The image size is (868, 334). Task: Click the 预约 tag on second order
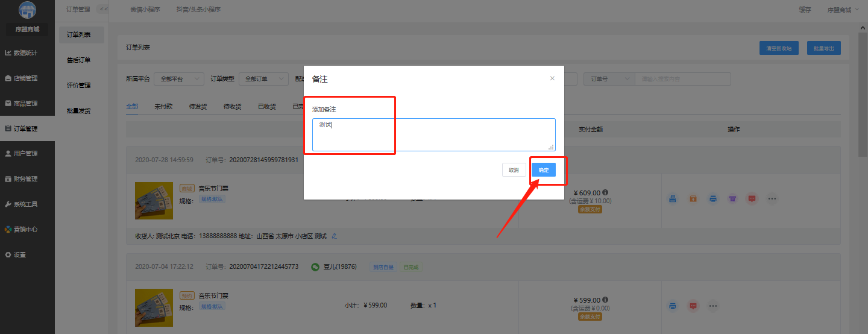(x=187, y=296)
